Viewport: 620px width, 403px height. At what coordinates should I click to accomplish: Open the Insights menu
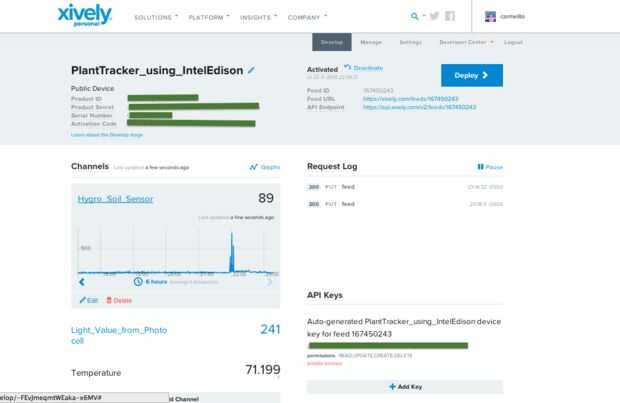click(x=259, y=17)
